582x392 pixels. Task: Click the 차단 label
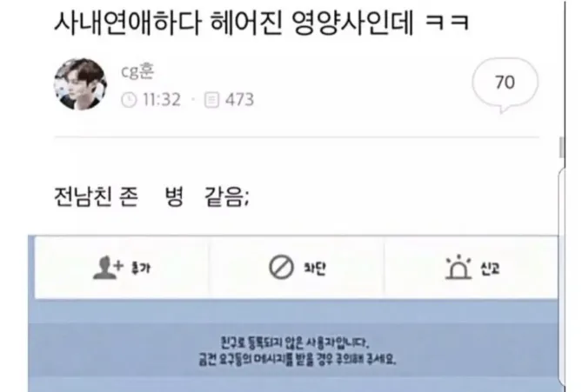click(x=315, y=268)
